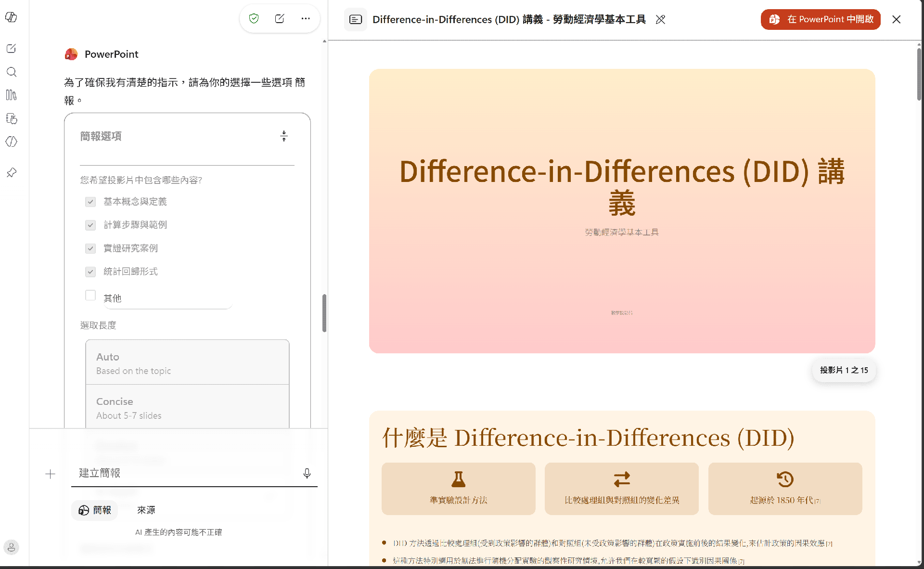The width and height of the screenshot is (924, 569).
Task: Click the chat panel vertical scrollbar
Action: (324, 313)
